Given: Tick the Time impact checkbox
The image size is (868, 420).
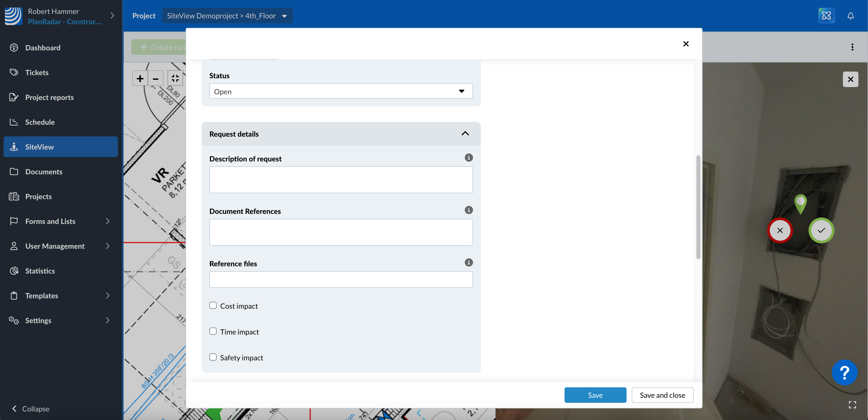Looking at the screenshot, I should tap(213, 331).
